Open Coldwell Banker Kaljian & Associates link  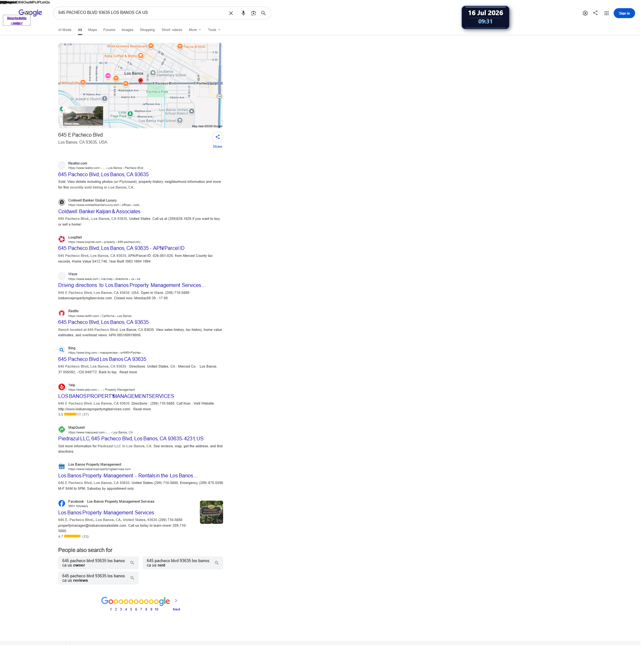pyautogui.click(x=100, y=213)
